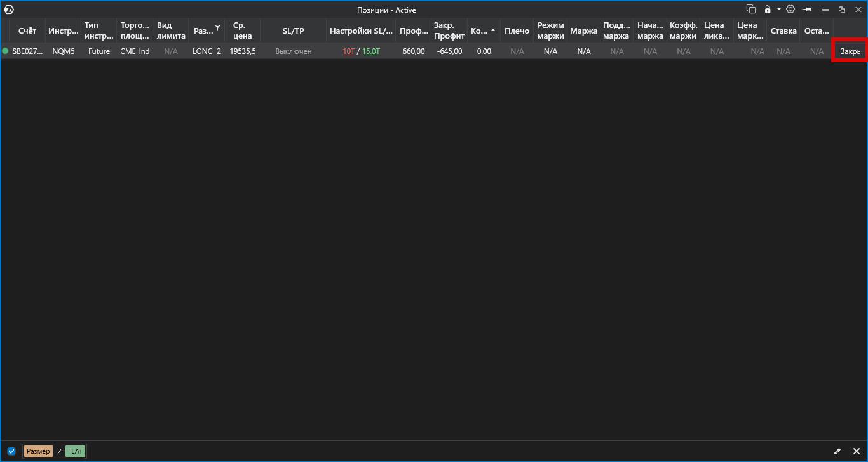Viewport: 868px width, 462px height.
Task: Click the Цена марк... column header
Action: (x=750, y=31)
